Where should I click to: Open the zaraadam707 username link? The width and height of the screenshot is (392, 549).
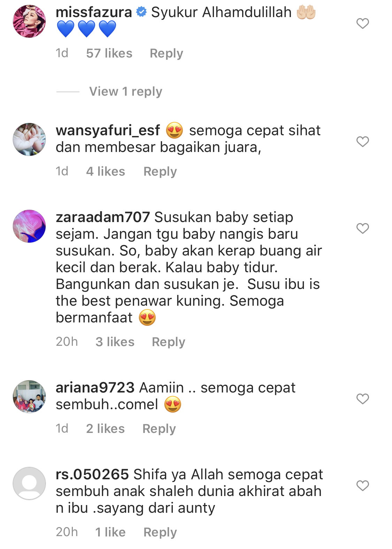click(x=103, y=217)
